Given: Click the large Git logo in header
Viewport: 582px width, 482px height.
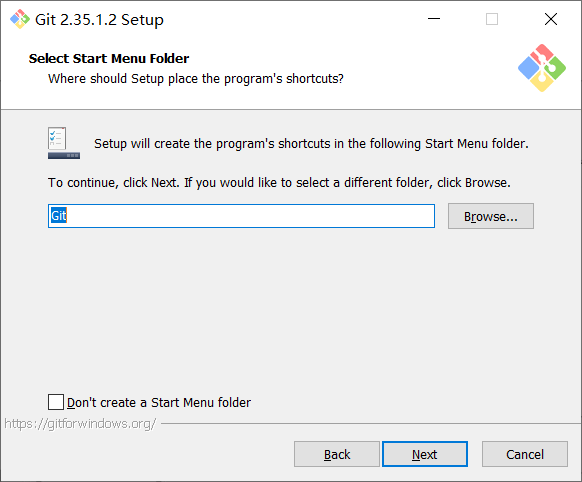Looking at the screenshot, I should click(x=542, y=68).
